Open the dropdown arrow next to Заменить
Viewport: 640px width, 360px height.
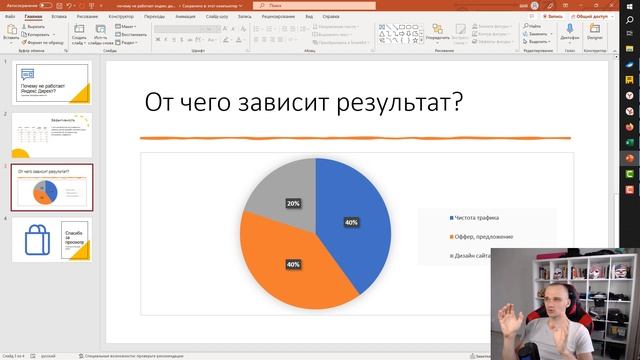551,34
